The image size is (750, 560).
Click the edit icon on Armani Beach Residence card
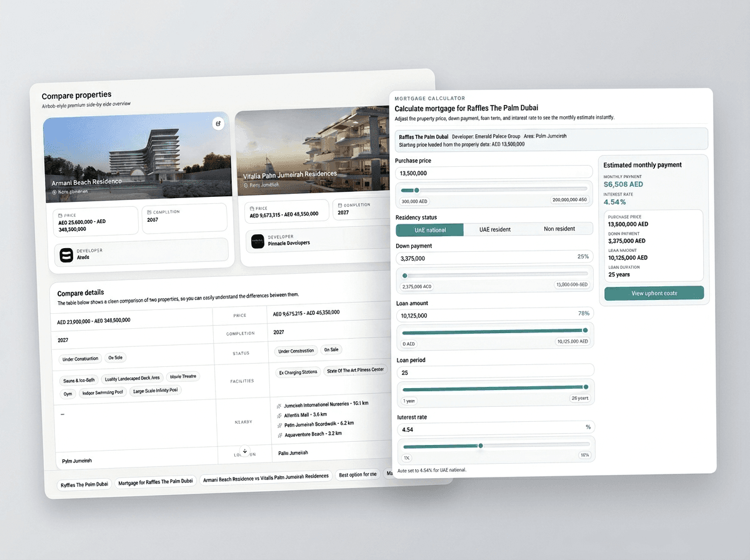217,123
